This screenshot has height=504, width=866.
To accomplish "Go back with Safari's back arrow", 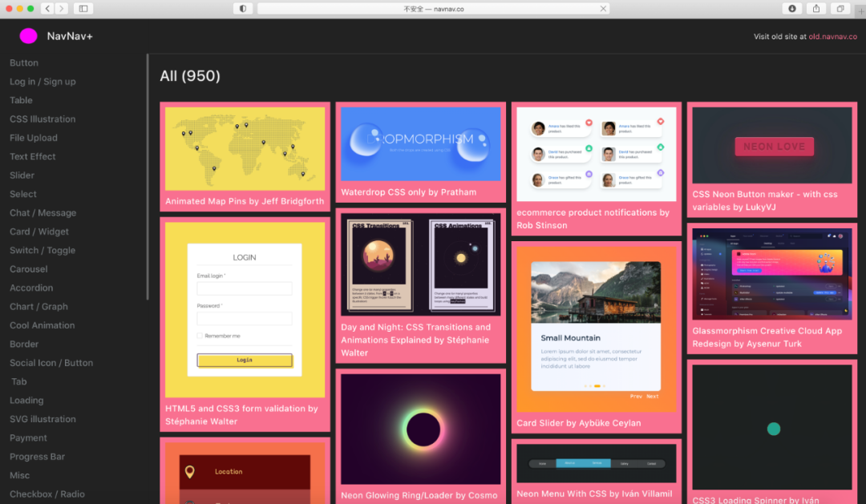I will [47, 9].
